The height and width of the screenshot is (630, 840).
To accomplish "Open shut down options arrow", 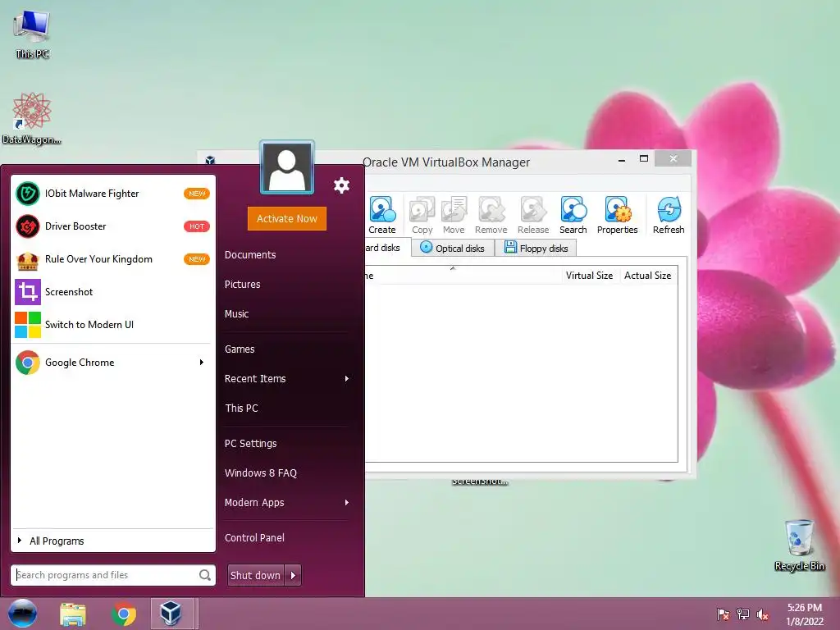I will tap(293, 575).
